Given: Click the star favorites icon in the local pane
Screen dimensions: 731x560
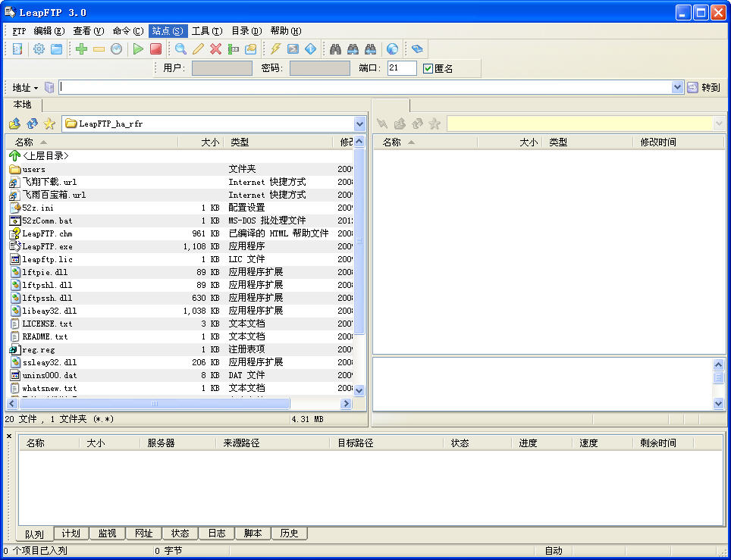Looking at the screenshot, I should [50, 123].
